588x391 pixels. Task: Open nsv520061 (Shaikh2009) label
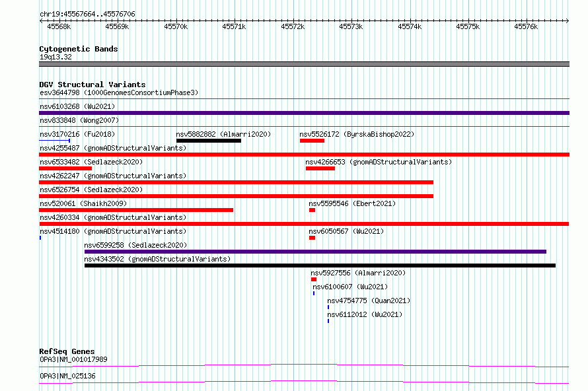83,203
